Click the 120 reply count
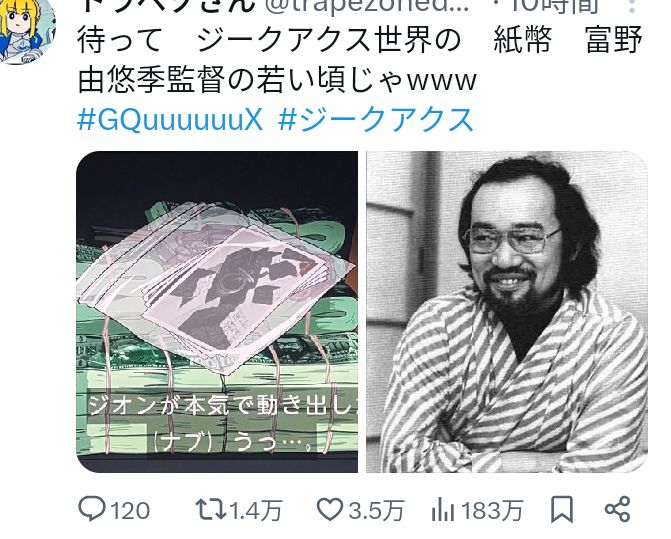The image size is (671, 539). [131, 510]
